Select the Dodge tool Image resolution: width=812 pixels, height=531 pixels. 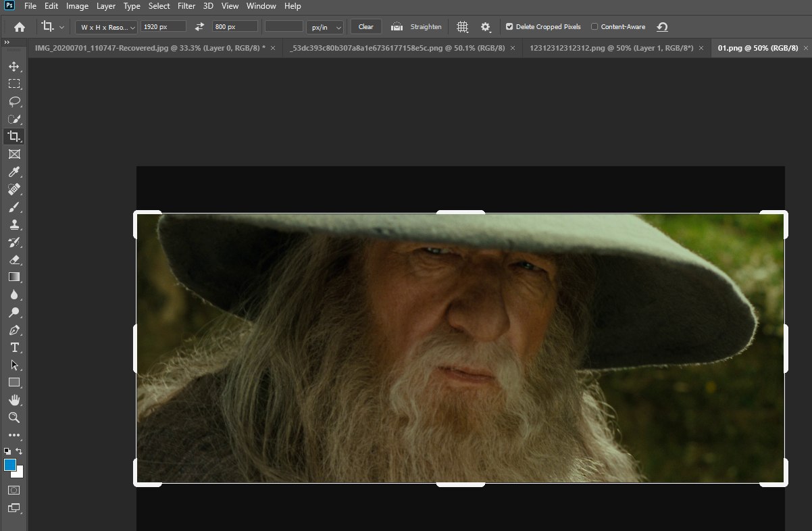[14, 312]
